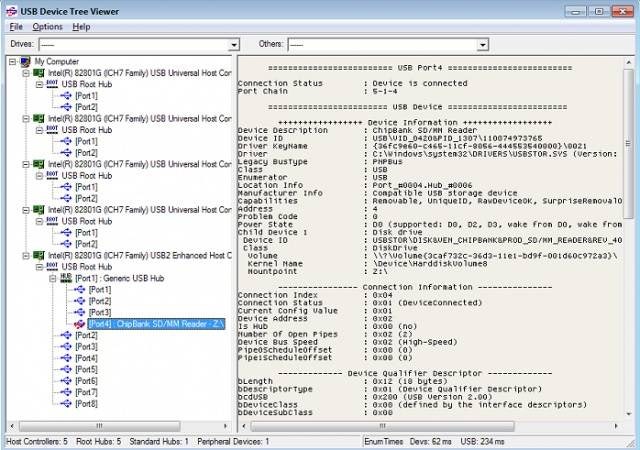Click the 'Manufacturer Info' details line

click(378, 193)
